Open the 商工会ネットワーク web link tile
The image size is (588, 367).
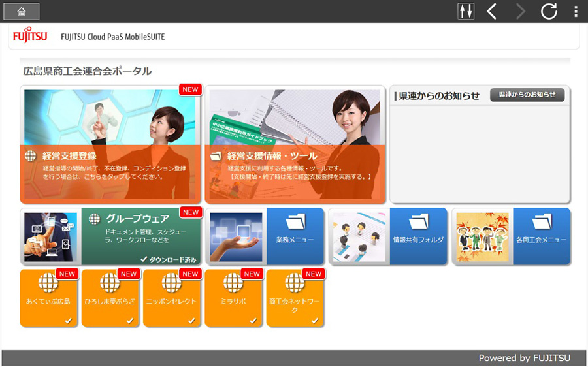[294, 297]
